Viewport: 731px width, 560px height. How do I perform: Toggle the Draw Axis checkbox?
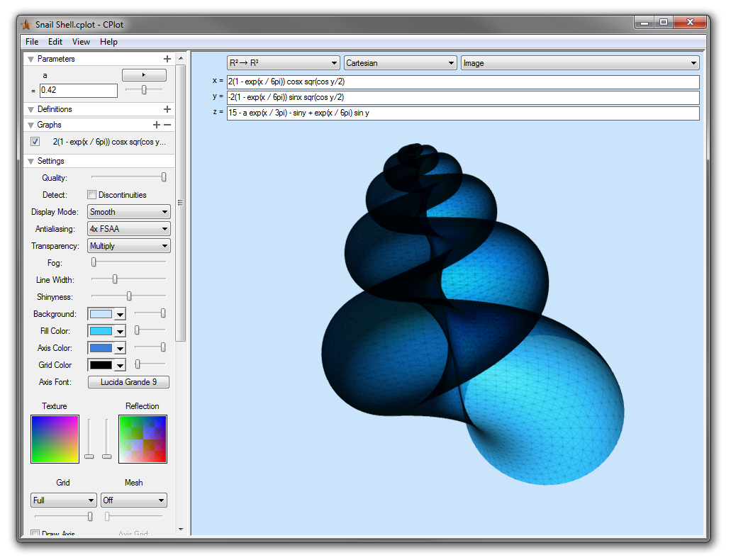coord(35,533)
